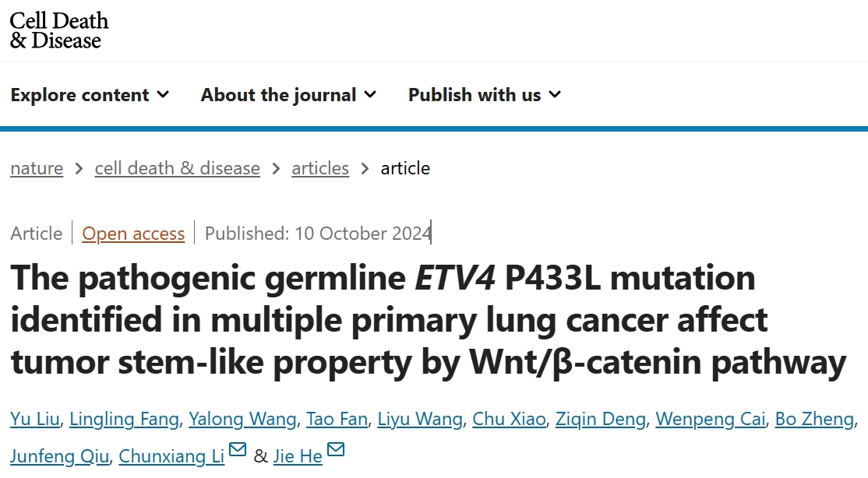This screenshot has width=868, height=478.
Task: Select author Lingling Fang
Action: click(x=124, y=419)
